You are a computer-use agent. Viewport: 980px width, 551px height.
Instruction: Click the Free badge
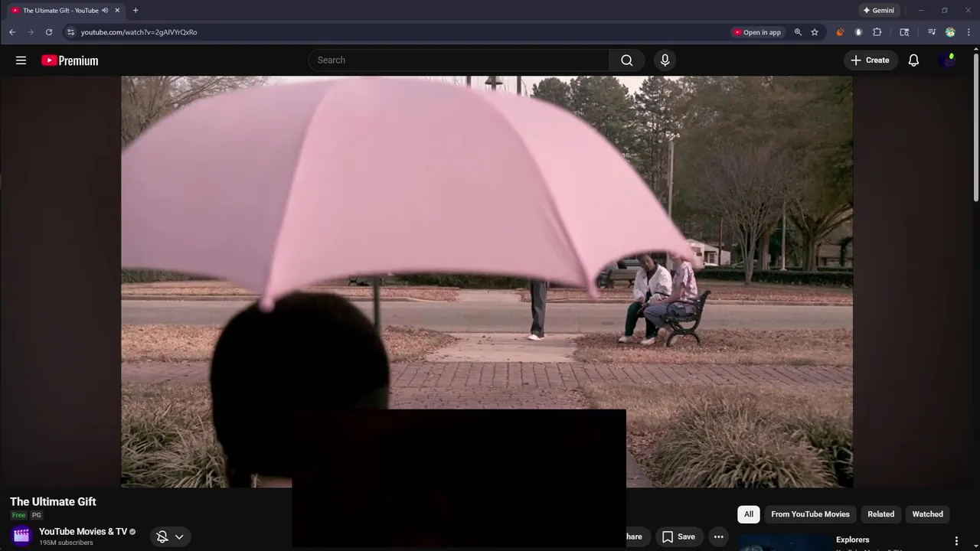pos(18,515)
